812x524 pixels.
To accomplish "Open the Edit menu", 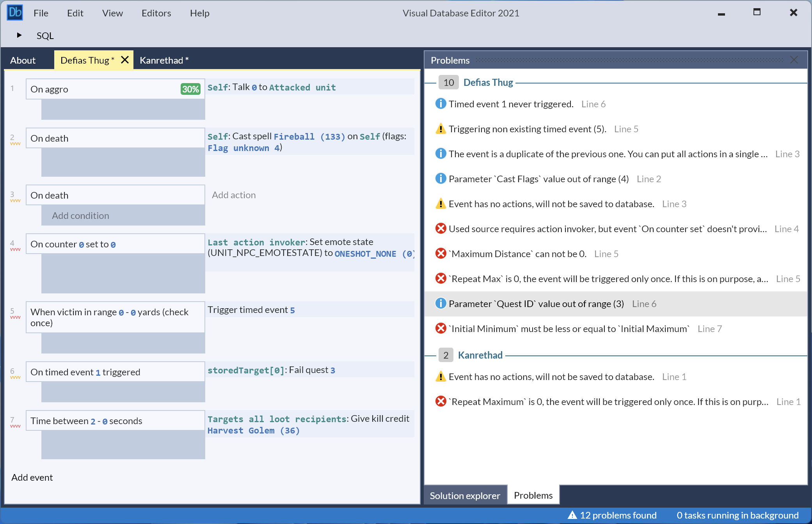I will tap(75, 13).
